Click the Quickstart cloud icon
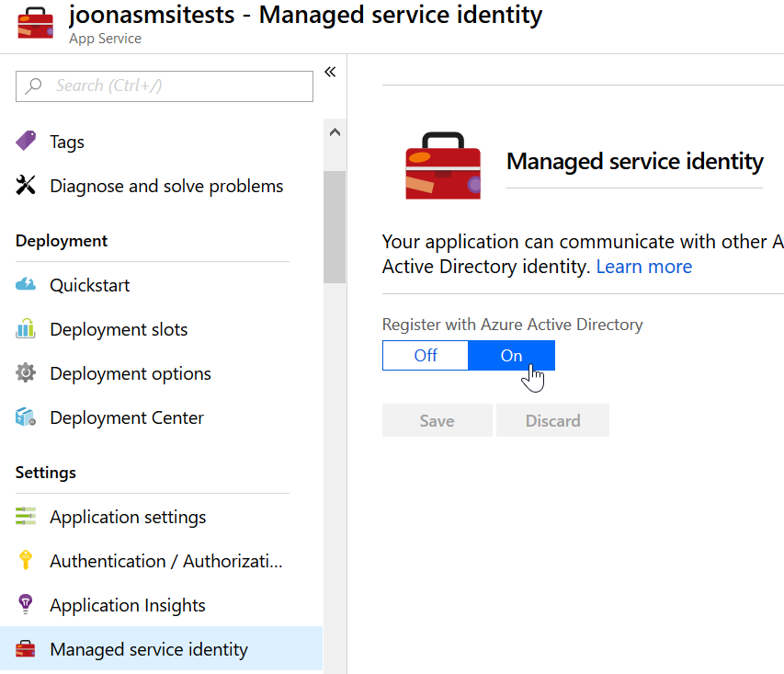 coord(25,285)
